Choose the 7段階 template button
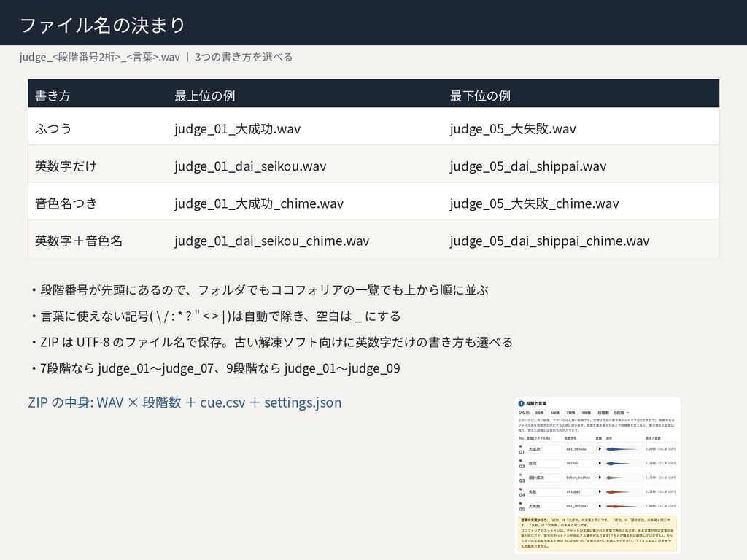This screenshot has height=560, width=747. pos(570,413)
